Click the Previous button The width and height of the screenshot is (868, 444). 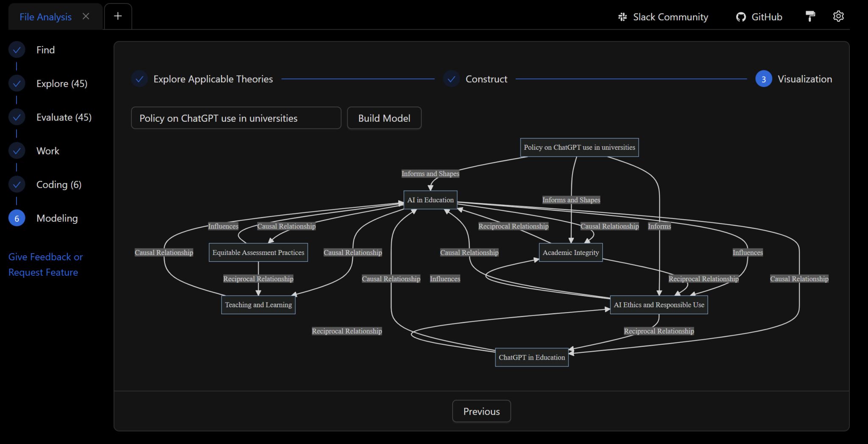coord(481,411)
